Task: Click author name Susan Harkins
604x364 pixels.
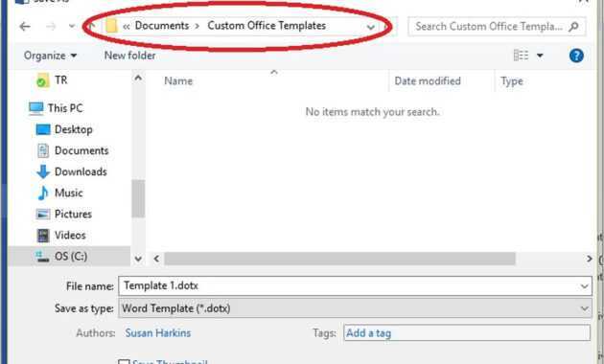Action: 158,332
